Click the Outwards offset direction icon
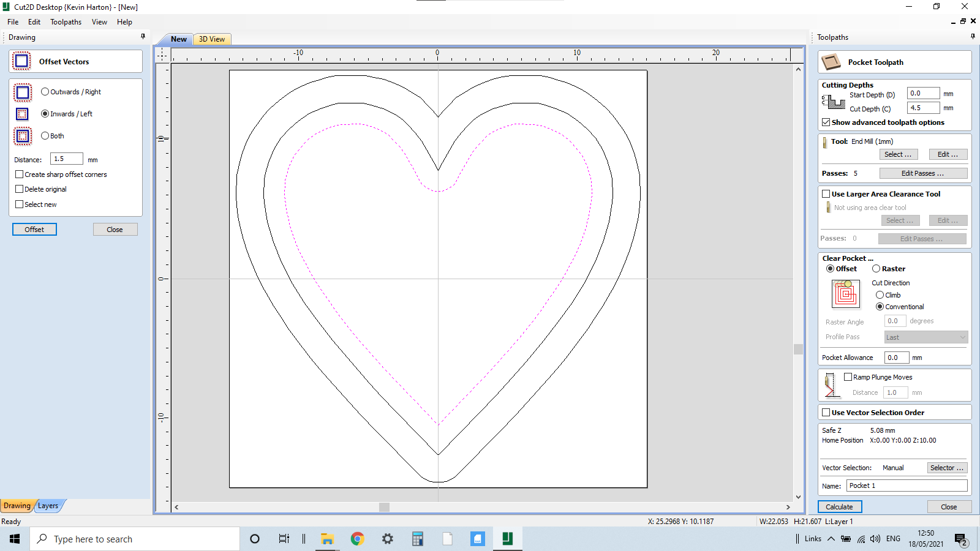The height and width of the screenshot is (551, 980). [23, 92]
